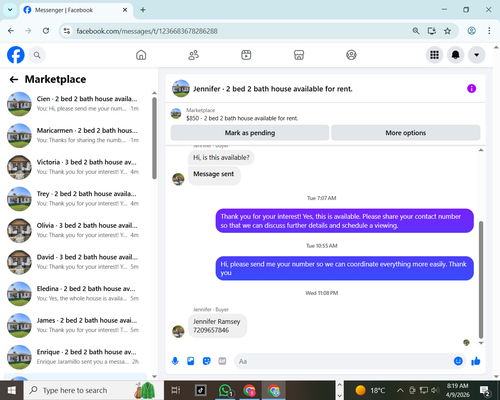Open the Friends icon
The image size is (500, 400).
click(x=194, y=55)
